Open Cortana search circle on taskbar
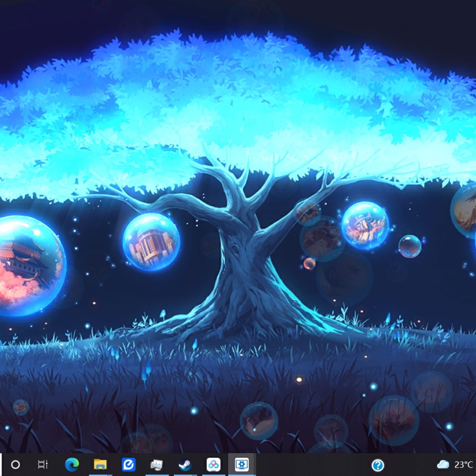476x476 pixels. 15,464
